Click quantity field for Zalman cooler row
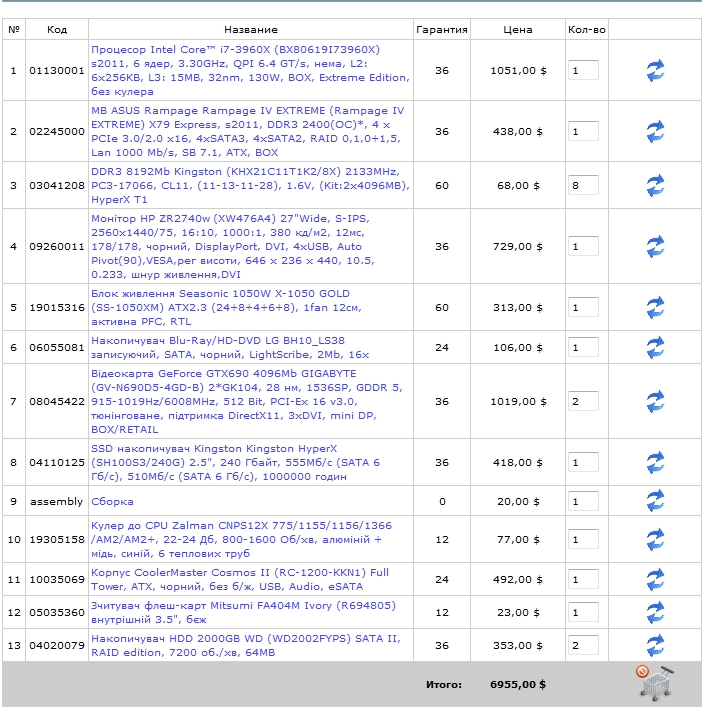This screenshot has height=708, width=706. pyautogui.click(x=583, y=540)
